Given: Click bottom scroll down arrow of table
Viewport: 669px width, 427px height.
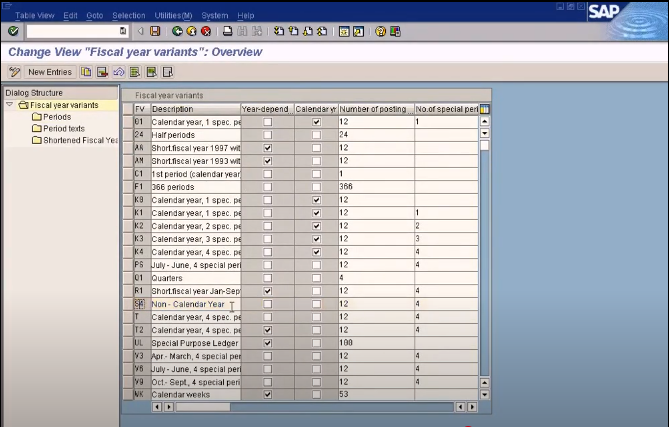Looking at the screenshot, I should (x=484, y=395).
